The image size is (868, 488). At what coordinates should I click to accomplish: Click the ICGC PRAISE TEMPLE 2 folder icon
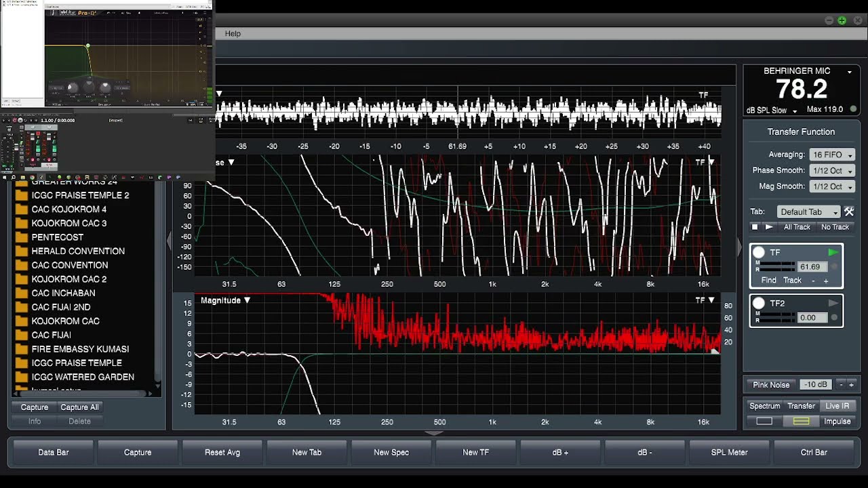21,195
